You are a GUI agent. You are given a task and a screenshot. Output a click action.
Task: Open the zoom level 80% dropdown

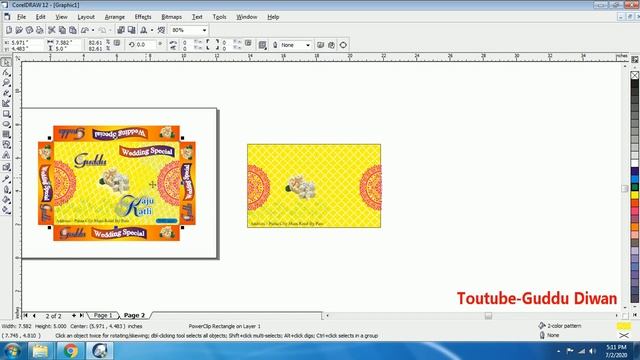pyautogui.click(x=204, y=30)
